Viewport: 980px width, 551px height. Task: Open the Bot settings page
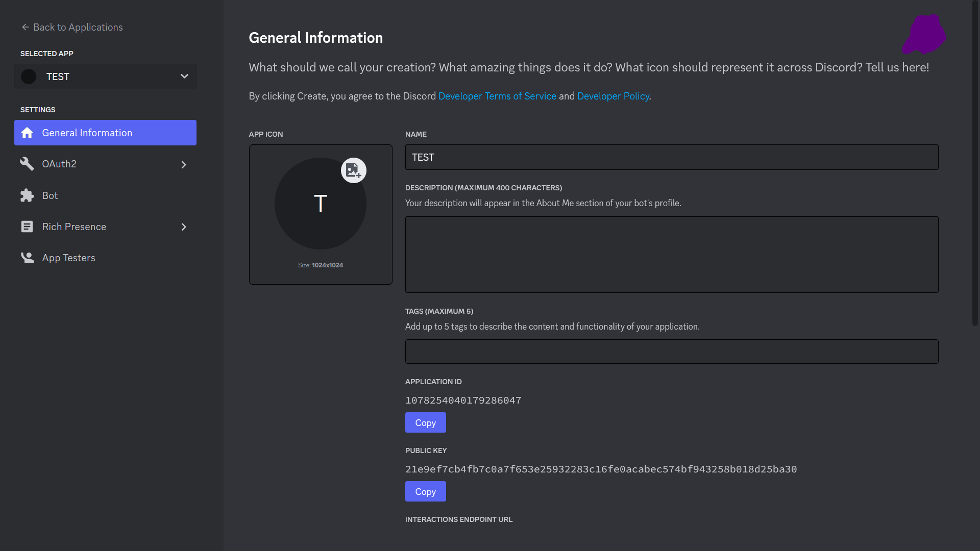(x=50, y=195)
